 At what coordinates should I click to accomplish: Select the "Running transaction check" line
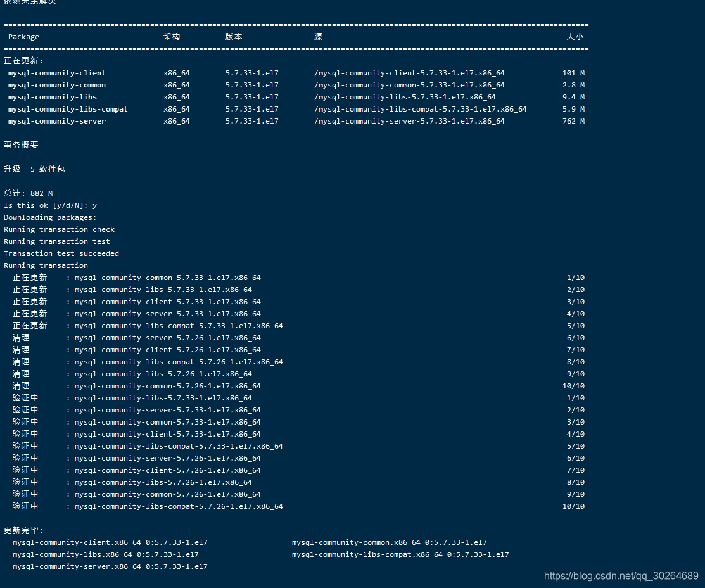pyautogui.click(x=60, y=229)
